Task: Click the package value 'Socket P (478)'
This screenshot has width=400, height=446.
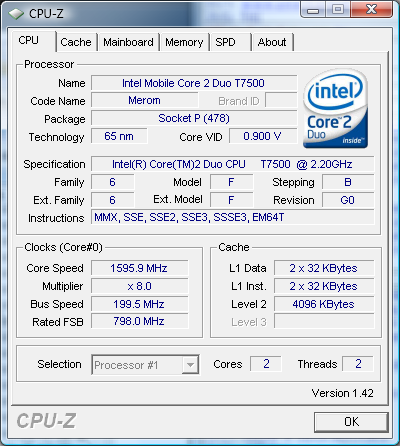Action: pyautogui.click(x=194, y=118)
